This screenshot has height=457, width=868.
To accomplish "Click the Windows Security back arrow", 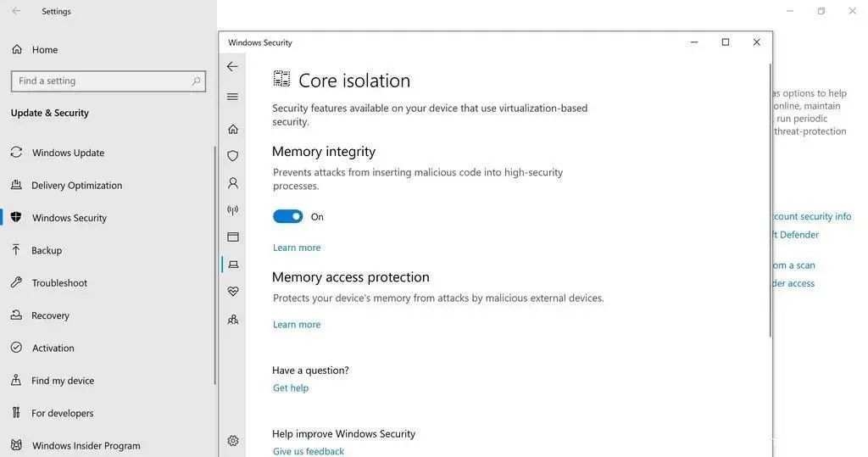I will [x=232, y=66].
